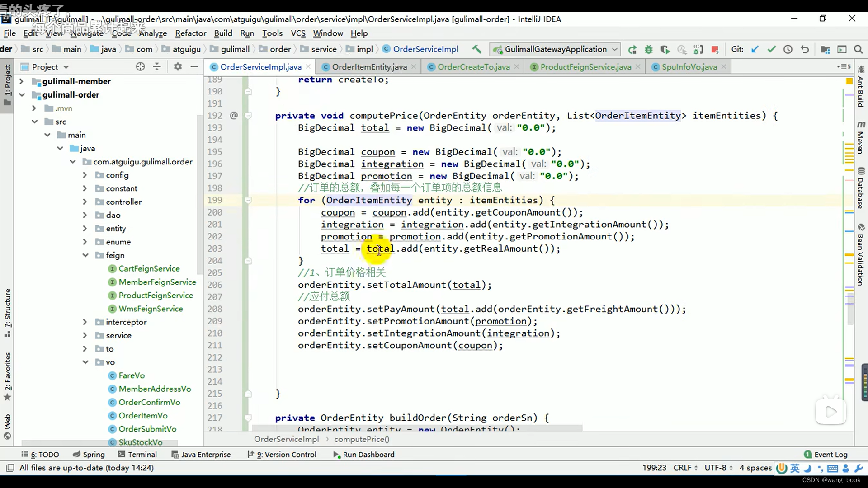The height and width of the screenshot is (488, 868).
Task: Click gutter @ icon on line 192
Action: click(234, 115)
